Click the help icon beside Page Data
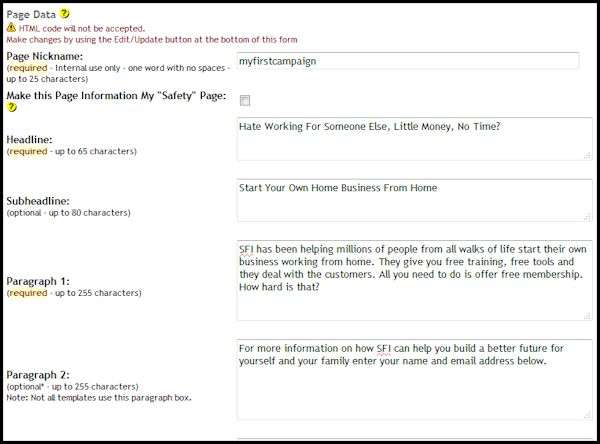The width and height of the screenshot is (600, 444). [x=64, y=14]
